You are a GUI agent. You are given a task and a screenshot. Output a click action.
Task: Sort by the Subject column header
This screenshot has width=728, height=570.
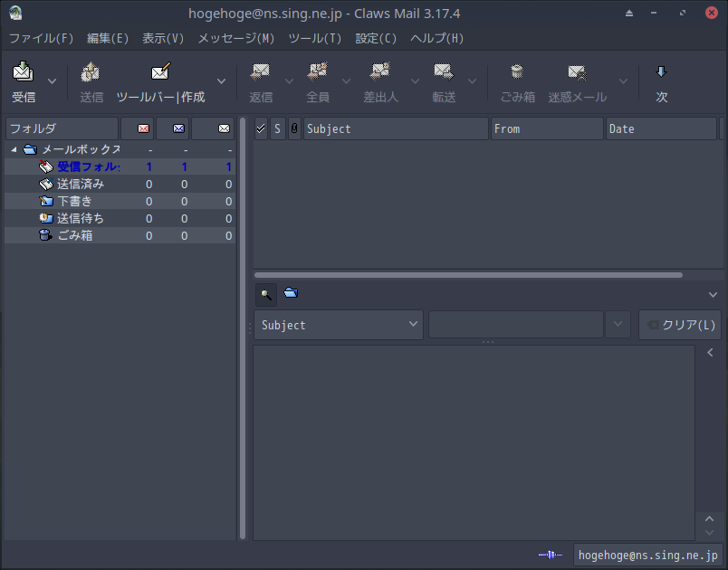396,128
